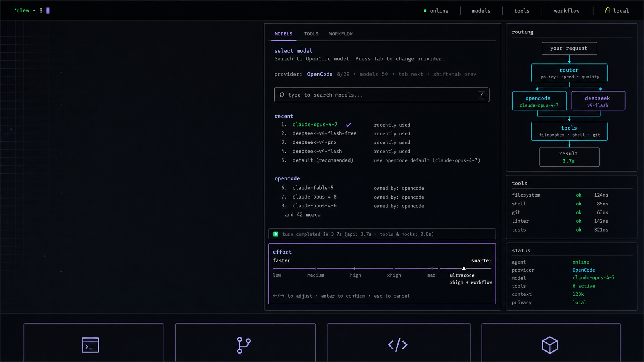The width and height of the screenshot is (644, 362).
Task: Open tools in the top navigation
Action: (522, 11)
